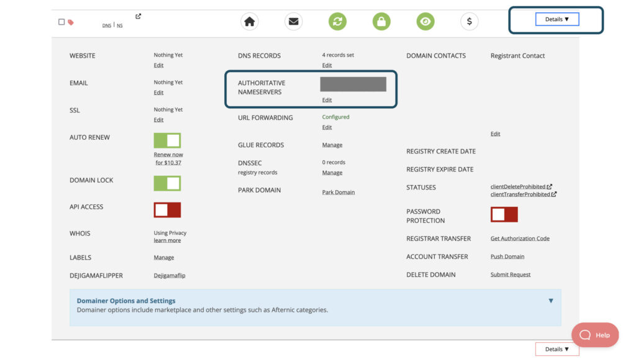The height and width of the screenshot is (364, 636).
Task: Toggle the Domain Lock switch
Action: click(x=167, y=183)
